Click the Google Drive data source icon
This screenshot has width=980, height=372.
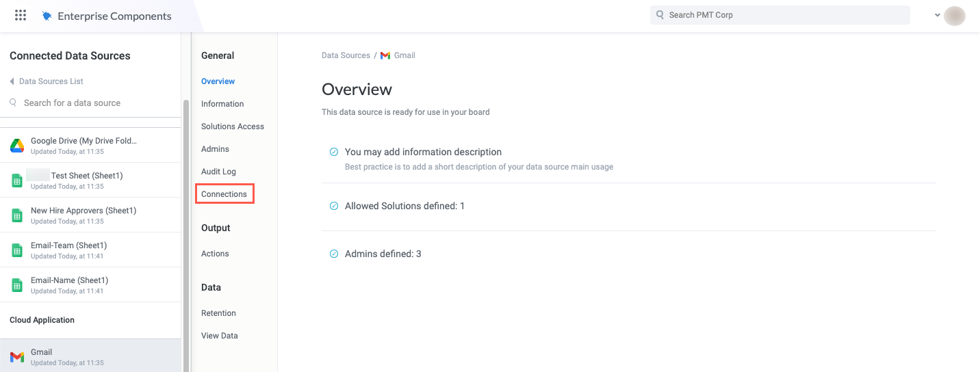(17, 146)
